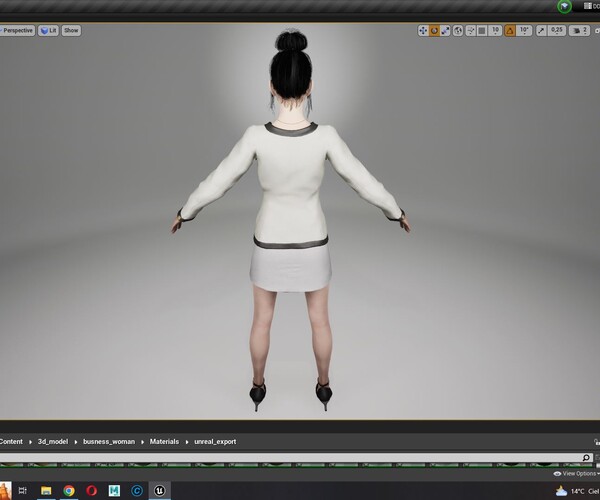600x500 pixels.
Task: Open blue C app in taskbar
Action: click(x=137, y=490)
